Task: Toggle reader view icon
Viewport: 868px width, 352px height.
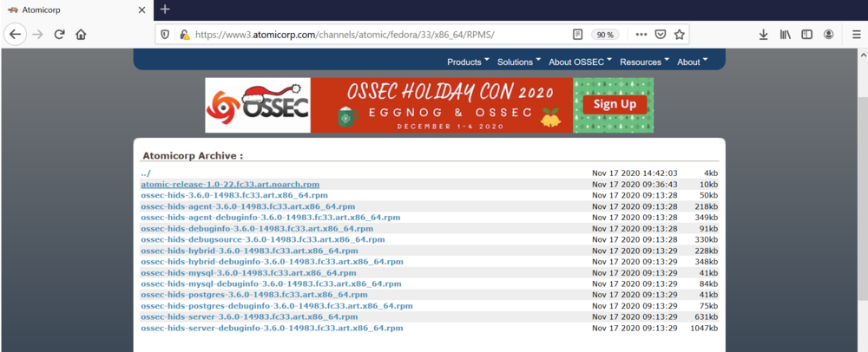Action: 577,35
